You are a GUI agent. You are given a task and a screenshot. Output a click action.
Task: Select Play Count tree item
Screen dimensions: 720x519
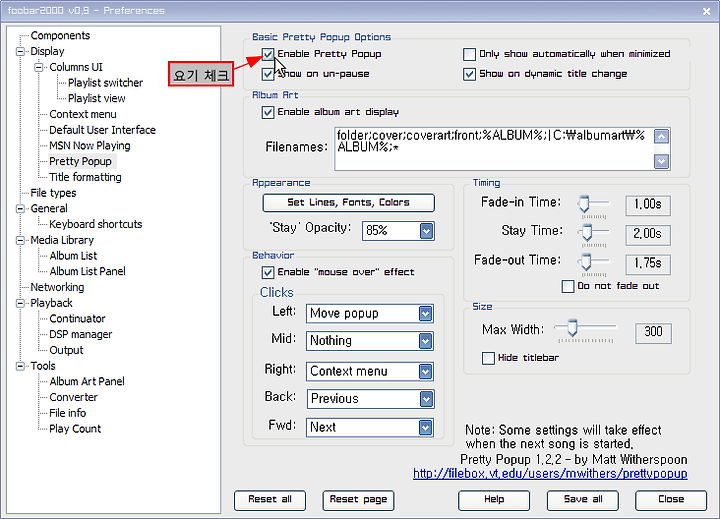(x=75, y=429)
